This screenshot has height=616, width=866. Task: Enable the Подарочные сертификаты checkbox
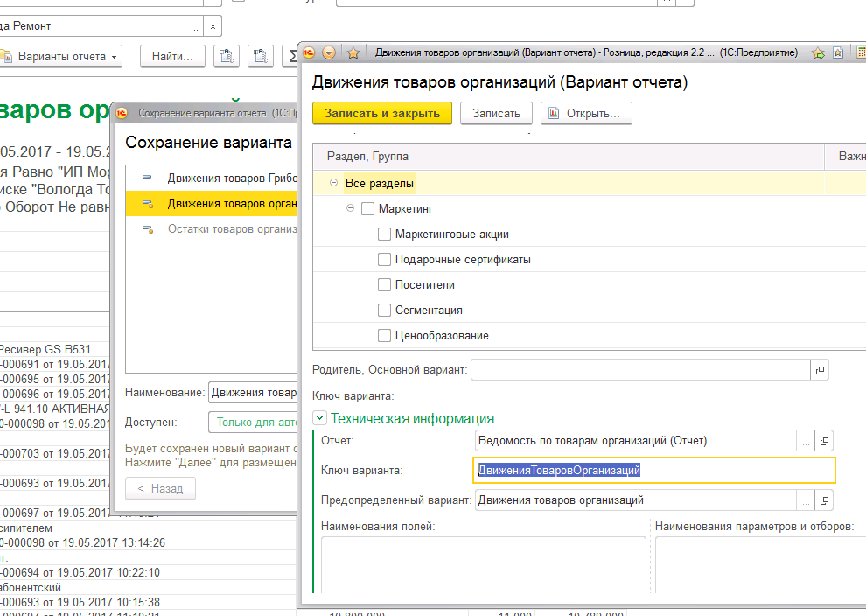[384, 260]
